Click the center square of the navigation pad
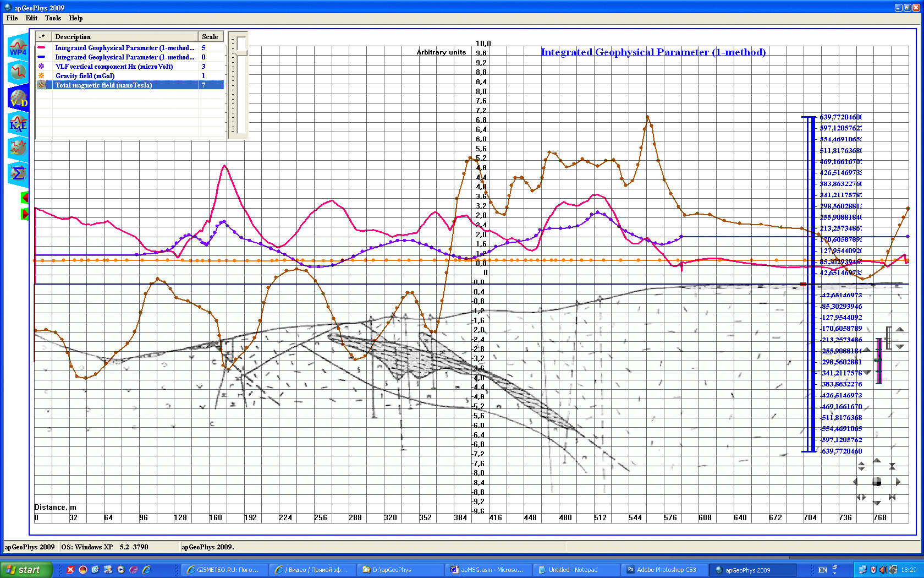 click(877, 482)
